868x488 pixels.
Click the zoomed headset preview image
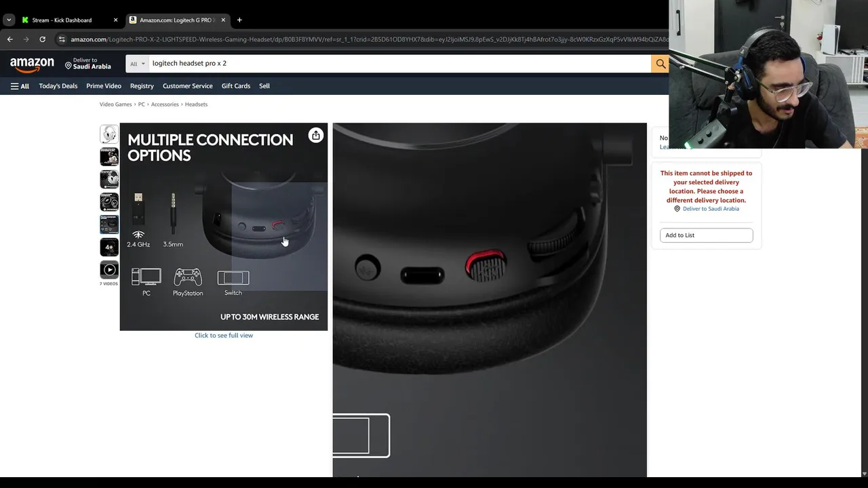[490, 300]
